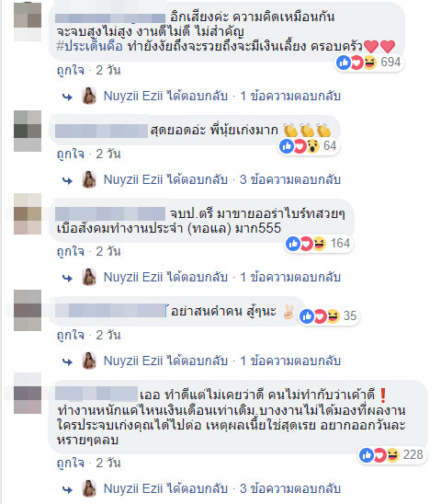
Task: Open the #ประเด็นคือ hashtag
Action: click(90, 47)
